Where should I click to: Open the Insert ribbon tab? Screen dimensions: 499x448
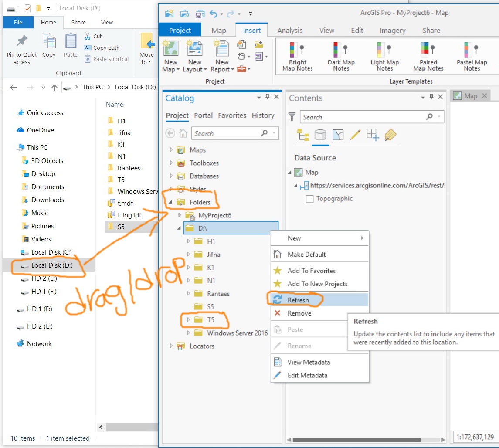(251, 31)
